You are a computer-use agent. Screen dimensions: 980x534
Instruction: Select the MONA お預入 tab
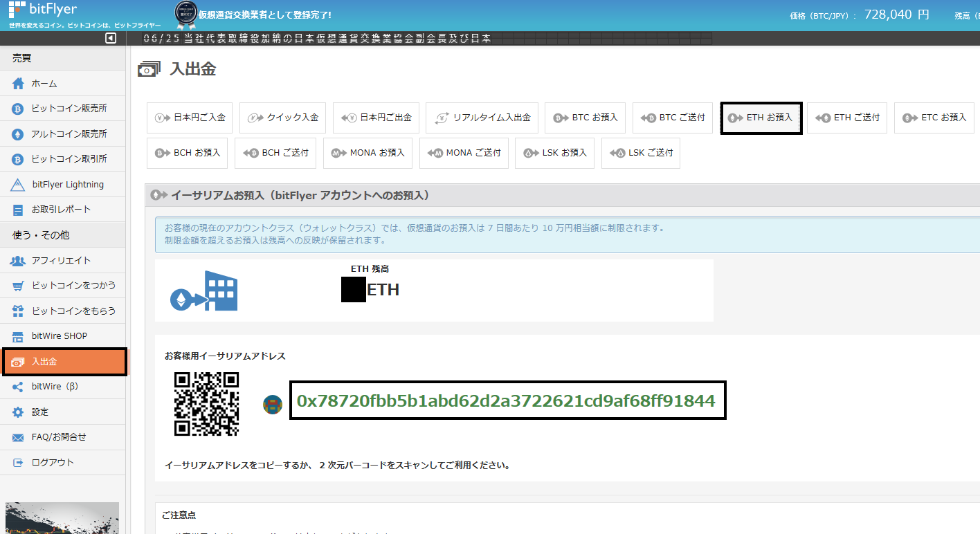point(367,153)
